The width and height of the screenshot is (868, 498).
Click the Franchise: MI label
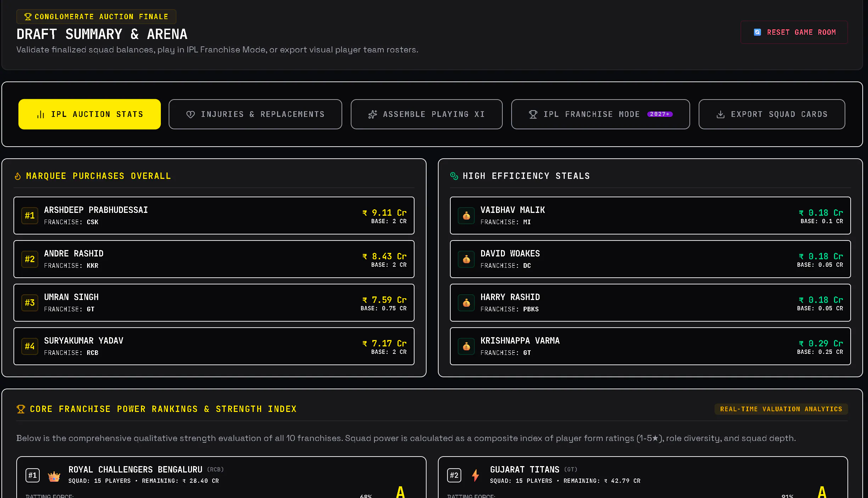click(x=506, y=222)
